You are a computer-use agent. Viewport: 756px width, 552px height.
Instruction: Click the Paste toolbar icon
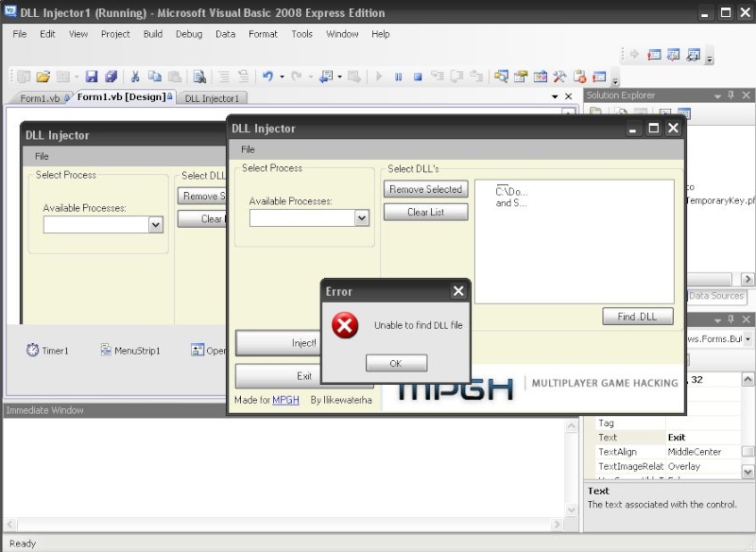click(175, 77)
